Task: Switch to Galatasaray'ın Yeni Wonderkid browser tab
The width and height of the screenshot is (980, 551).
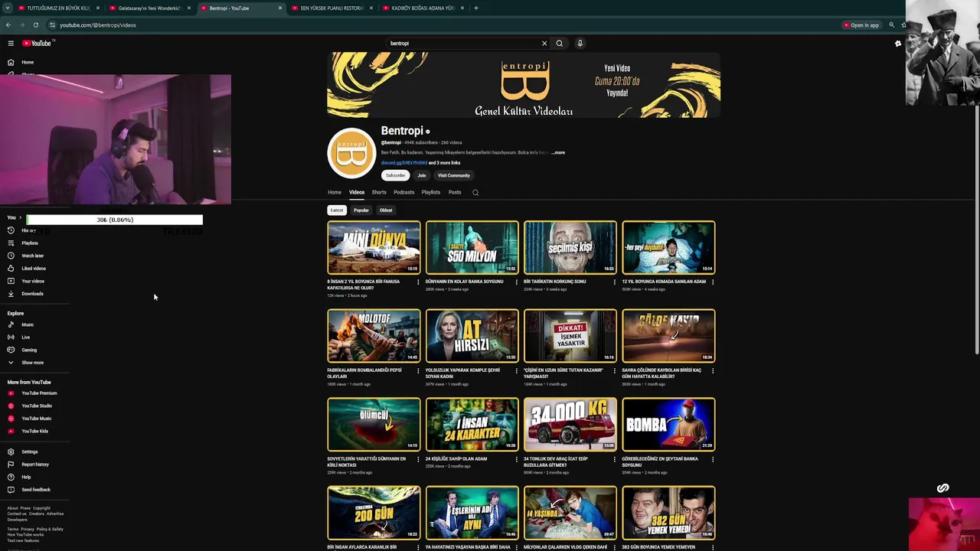Action: (x=149, y=8)
